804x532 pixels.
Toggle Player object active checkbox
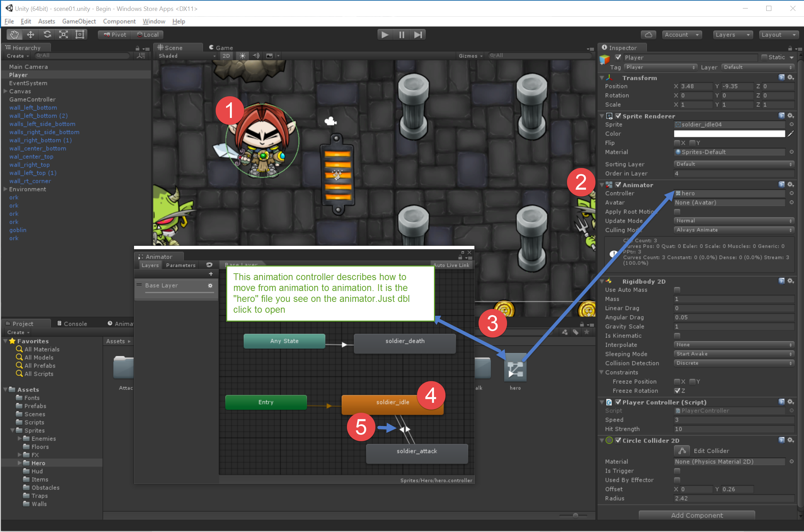pos(618,57)
